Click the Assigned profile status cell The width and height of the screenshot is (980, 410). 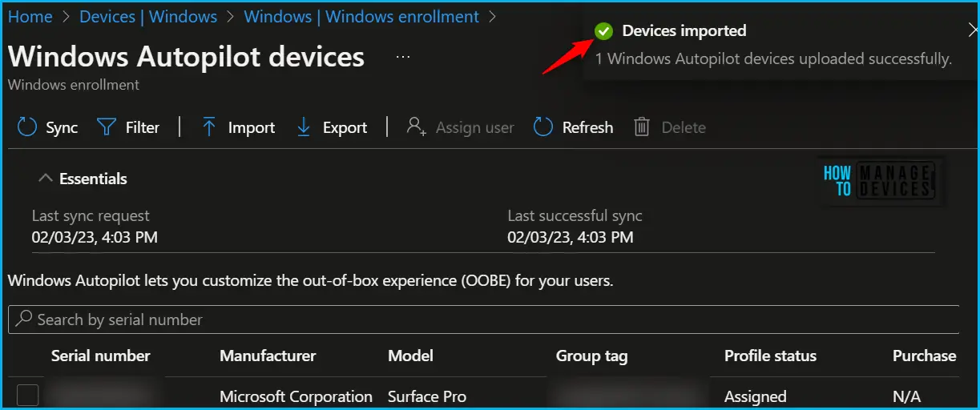pyautogui.click(x=756, y=396)
